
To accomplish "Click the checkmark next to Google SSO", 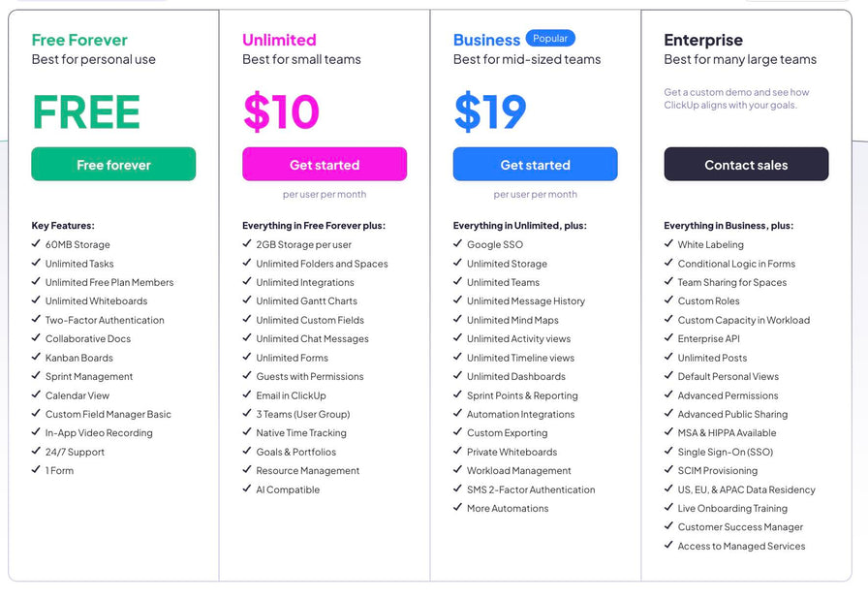I will [458, 244].
